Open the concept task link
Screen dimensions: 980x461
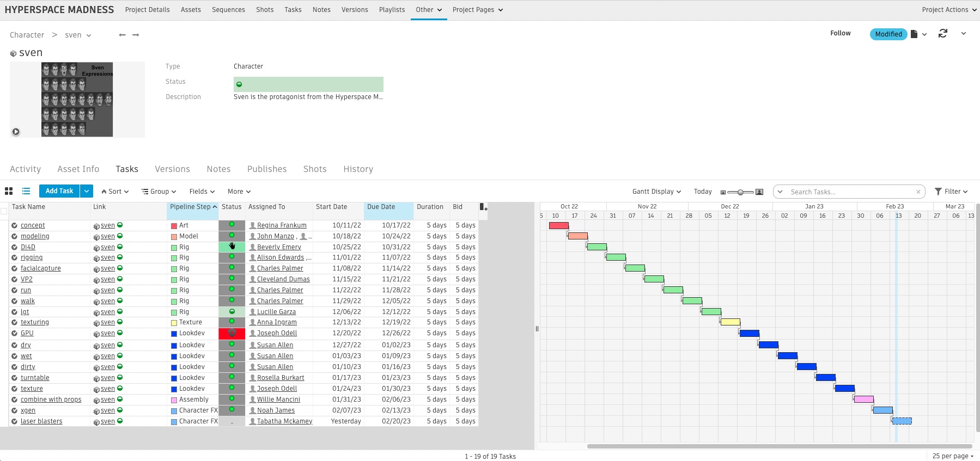click(33, 225)
